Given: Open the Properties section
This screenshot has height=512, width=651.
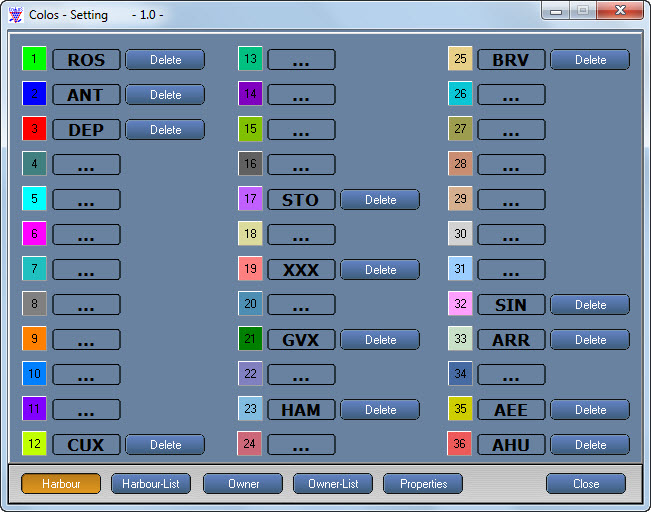Looking at the screenshot, I should point(423,484).
